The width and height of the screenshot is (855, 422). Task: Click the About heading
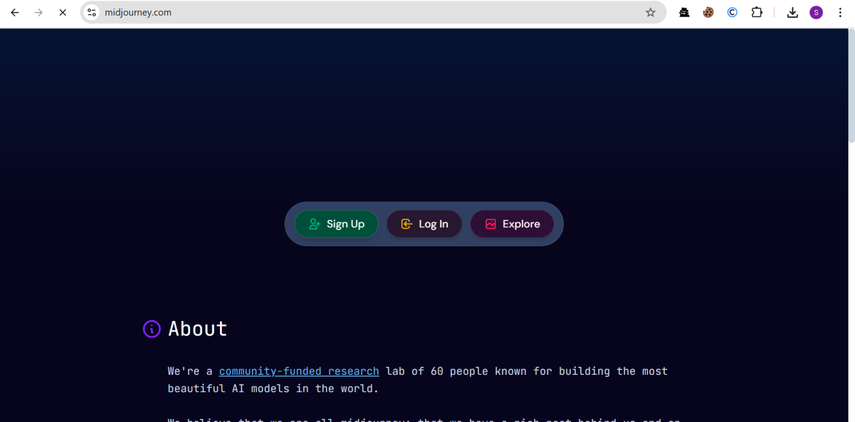click(x=197, y=329)
